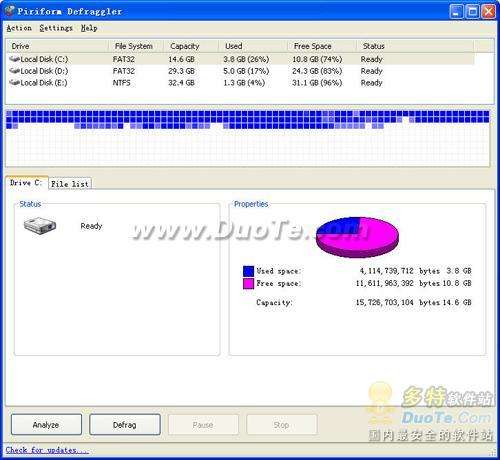Screen dimensions: 500x460
Task: Click the Analyze button
Action: [46, 425]
